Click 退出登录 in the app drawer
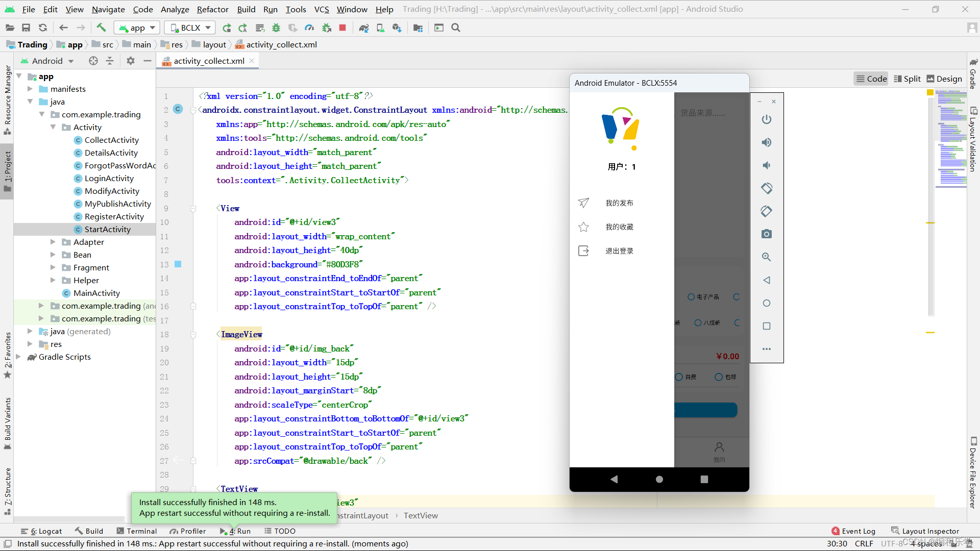 (619, 251)
